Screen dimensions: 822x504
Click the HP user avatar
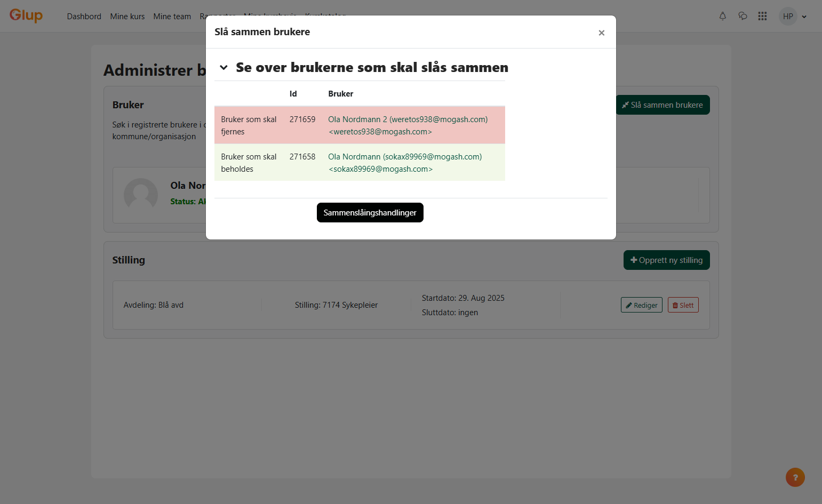pos(788,16)
